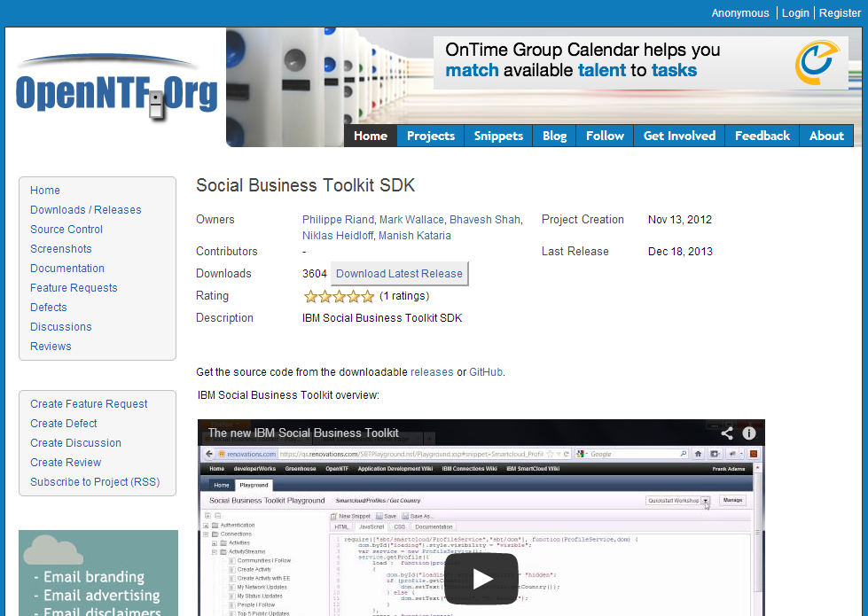Open the Follow navigation tab
The width and height of the screenshot is (868, 616).
605,136
